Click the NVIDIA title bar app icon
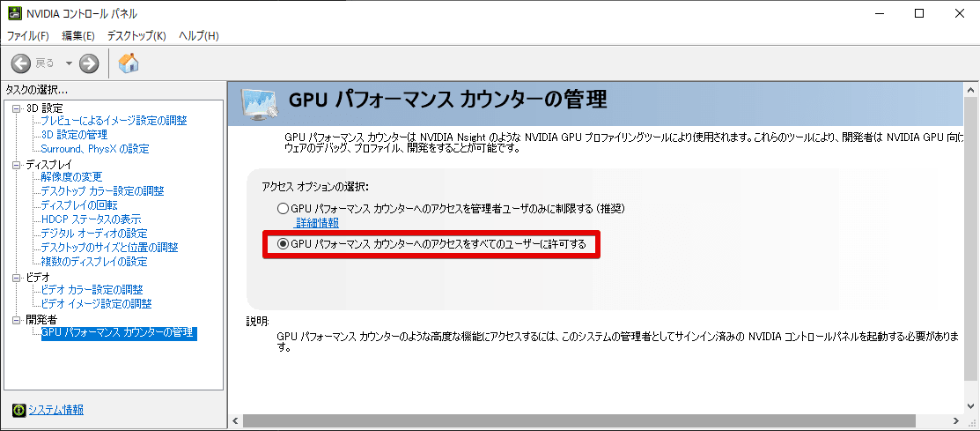 (14, 13)
